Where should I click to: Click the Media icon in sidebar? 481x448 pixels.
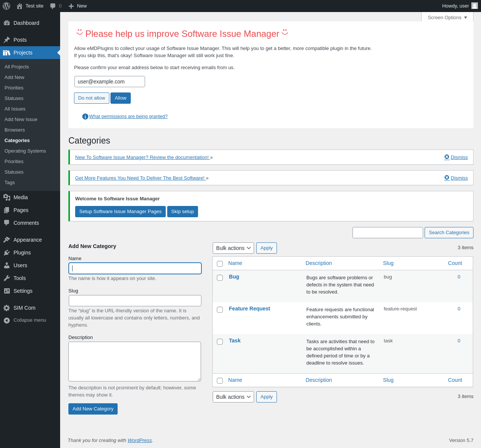point(7,197)
